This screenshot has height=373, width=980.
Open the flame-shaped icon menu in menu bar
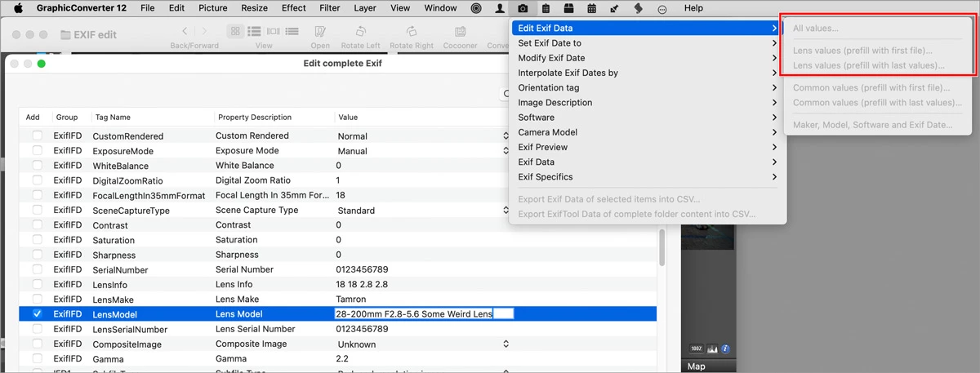point(639,8)
